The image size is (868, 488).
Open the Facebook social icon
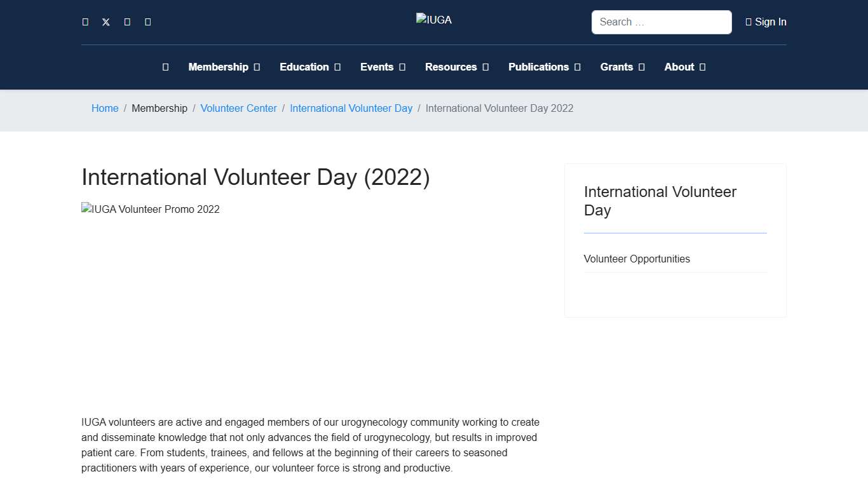click(85, 22)
